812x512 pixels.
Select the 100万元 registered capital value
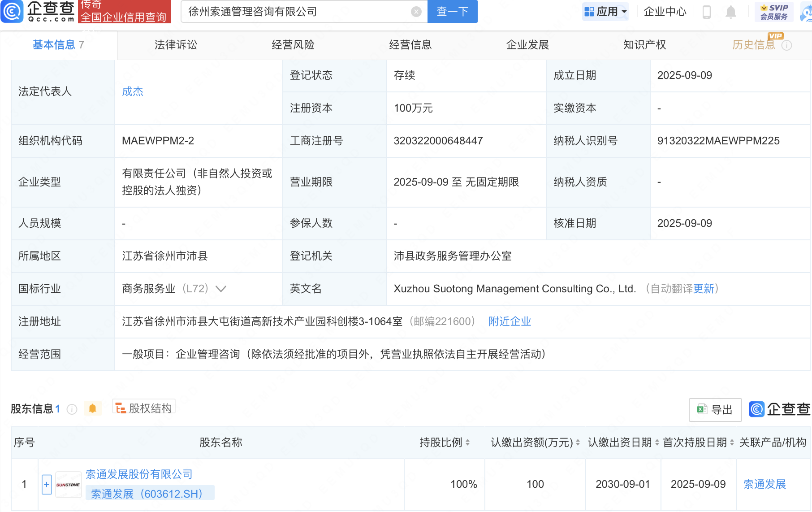413,108
